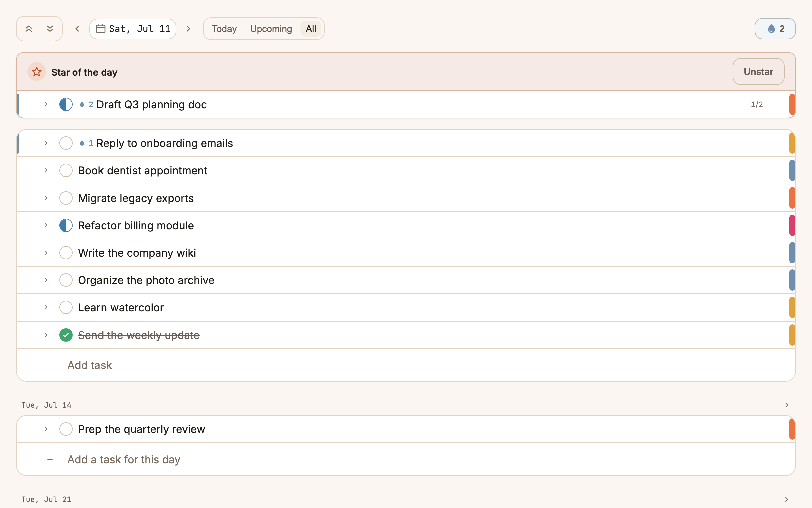The image size is (812, 508).
Task: Click droplet icon on Reply to onboarding emails
Action: (82, 143)
